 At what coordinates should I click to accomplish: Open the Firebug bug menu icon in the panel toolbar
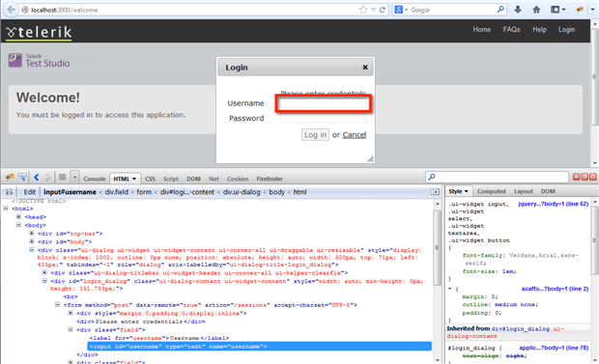[x=10, y=178]
